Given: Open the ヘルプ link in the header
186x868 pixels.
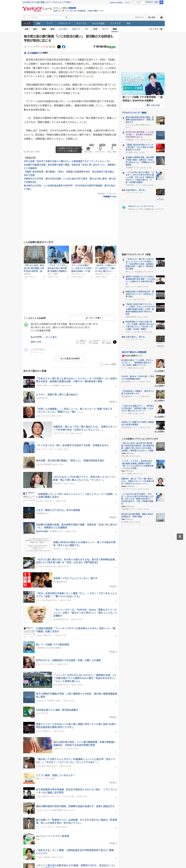Looking at the screenshot, I should pos(127,2).
